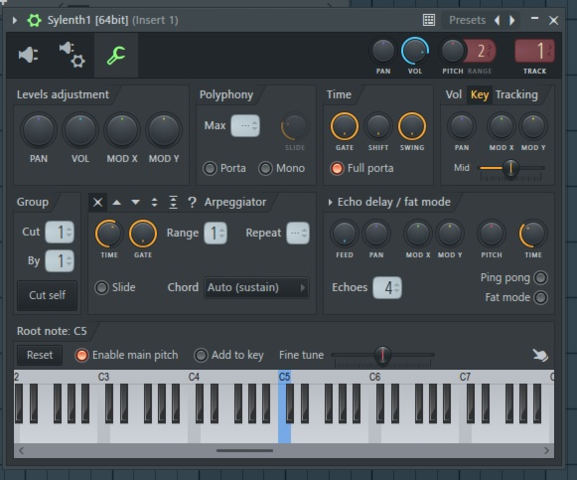This screenshot has height=480, width=577.
Task: Expand the Echo delay / fat mode menu
Action: click(330, 202)
